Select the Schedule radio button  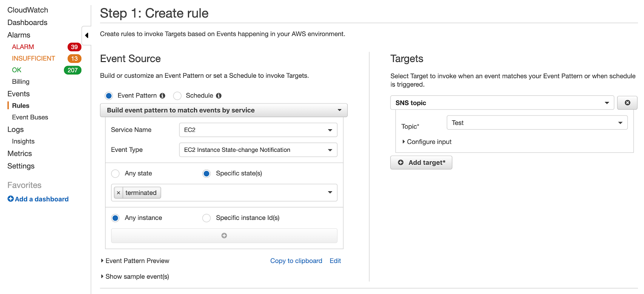[x=178, y=96]
